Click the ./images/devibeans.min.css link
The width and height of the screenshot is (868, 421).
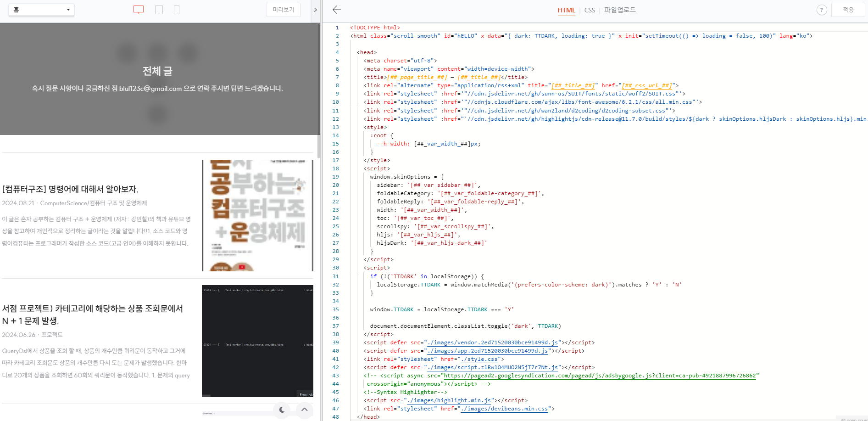[504, 409]
